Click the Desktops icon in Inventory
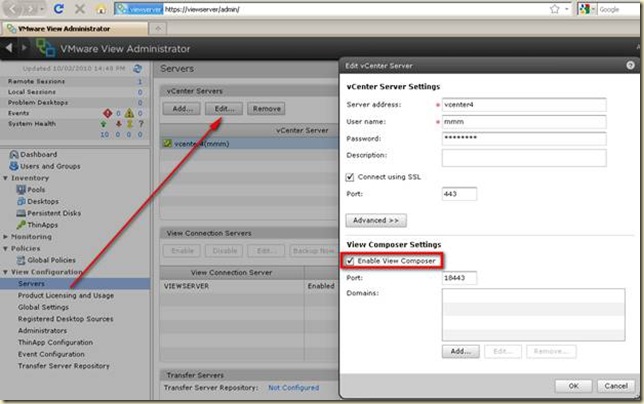 [21, 201]
